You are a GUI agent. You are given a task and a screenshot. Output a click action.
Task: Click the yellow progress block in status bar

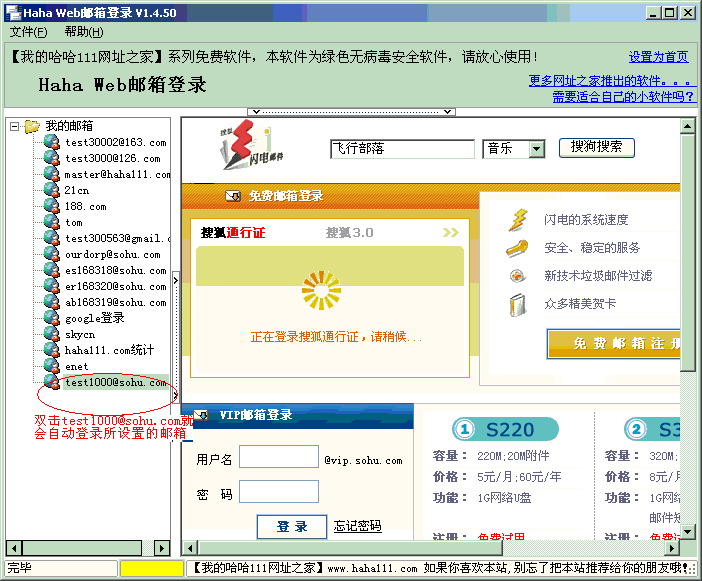[x=152, y=568]
